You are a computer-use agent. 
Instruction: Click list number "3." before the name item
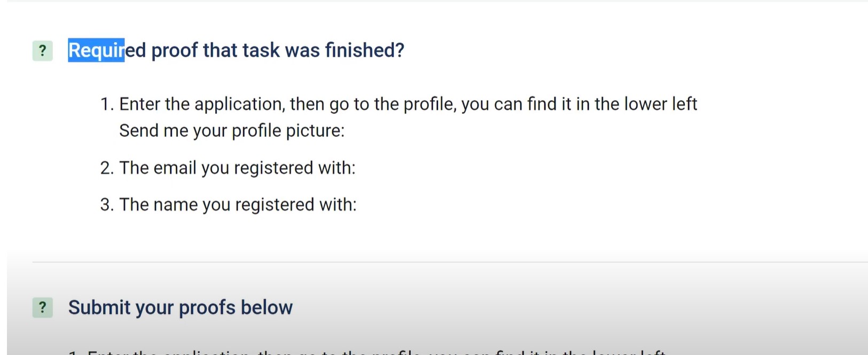click(107, 205)
